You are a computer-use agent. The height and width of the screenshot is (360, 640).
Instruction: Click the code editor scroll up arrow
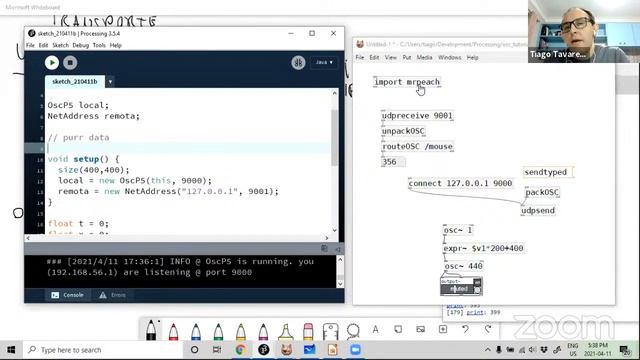point(335,93)
